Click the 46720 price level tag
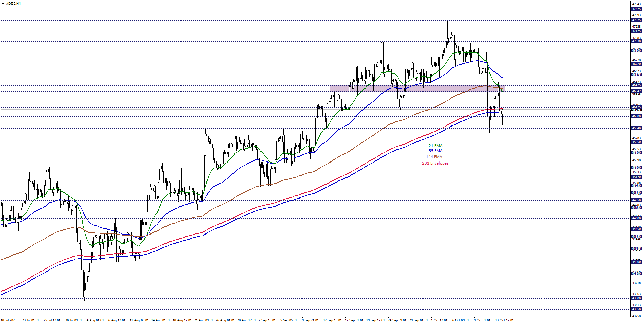 click(x=636, y=64)
